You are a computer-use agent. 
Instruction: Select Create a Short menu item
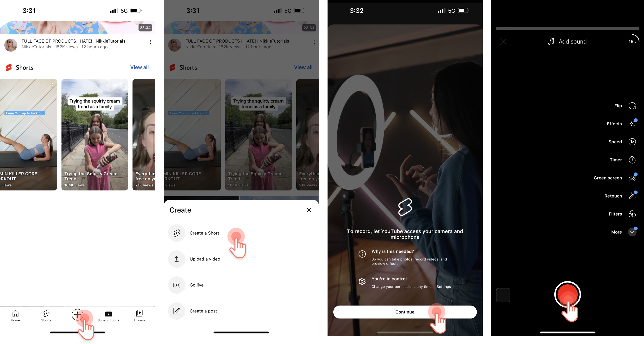click(x=204, y=233)
